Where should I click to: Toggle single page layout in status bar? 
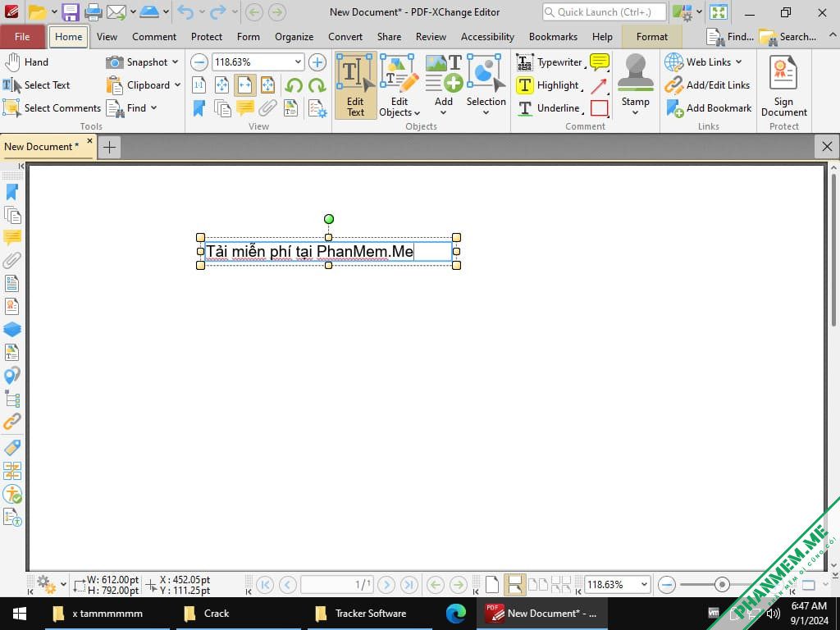point(492,584)
